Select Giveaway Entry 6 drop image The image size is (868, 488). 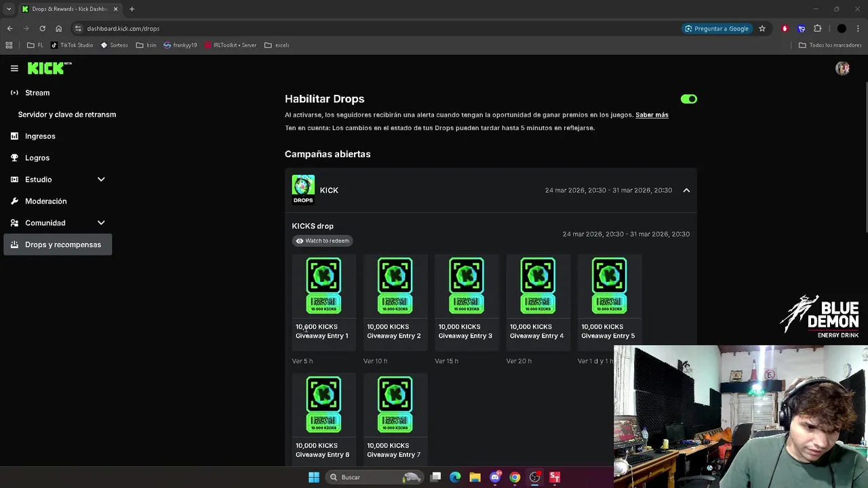[x=323, y=405]
